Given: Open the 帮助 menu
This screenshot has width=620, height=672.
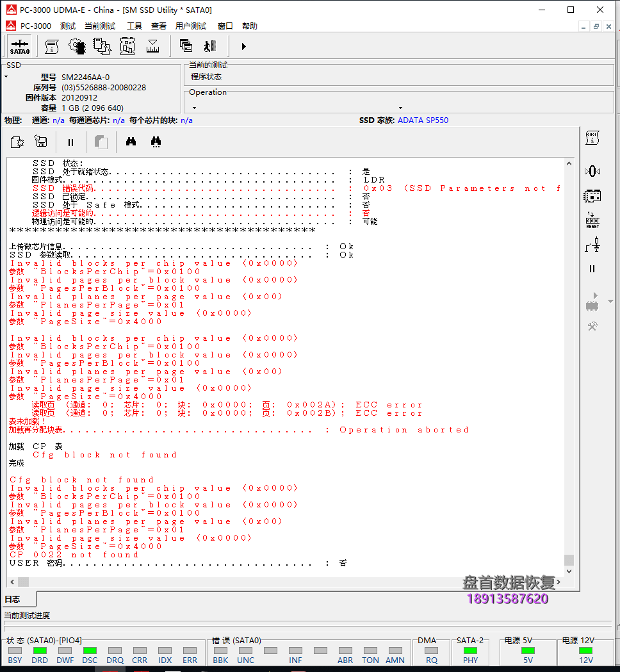Looking at the screenshot, I should (x=250, y=26).
